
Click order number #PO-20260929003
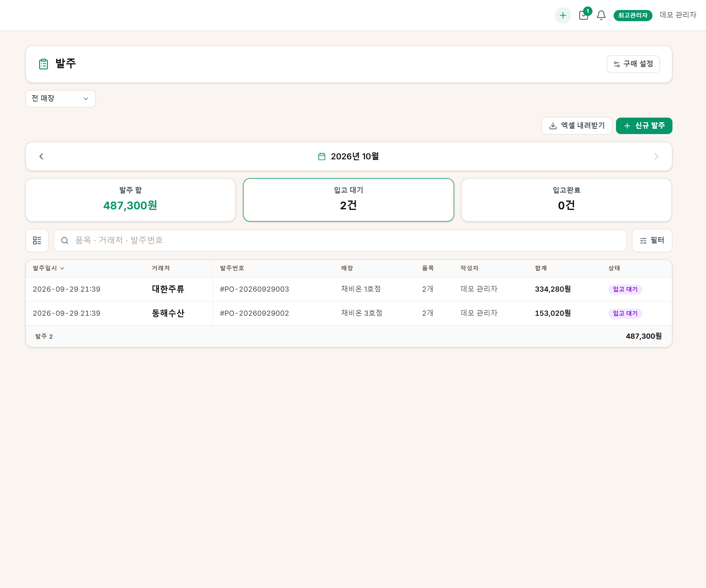[254, 289]
